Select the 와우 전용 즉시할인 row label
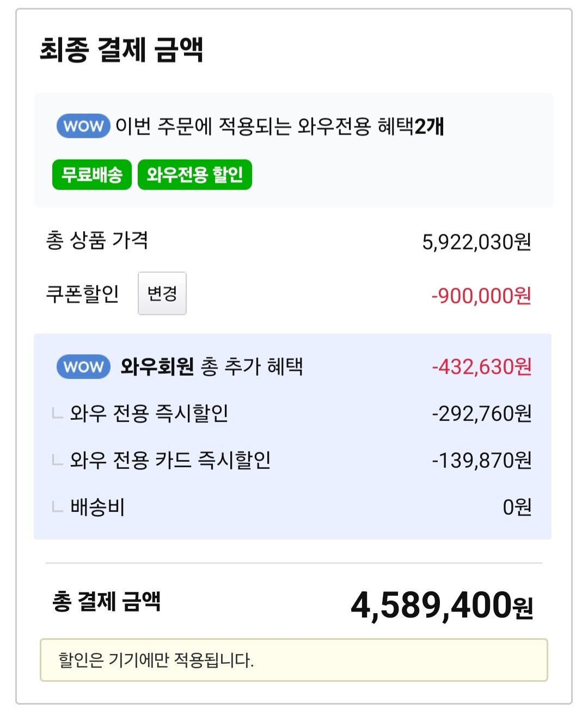Screen dimensions: 588x709 tap(149, 414)
